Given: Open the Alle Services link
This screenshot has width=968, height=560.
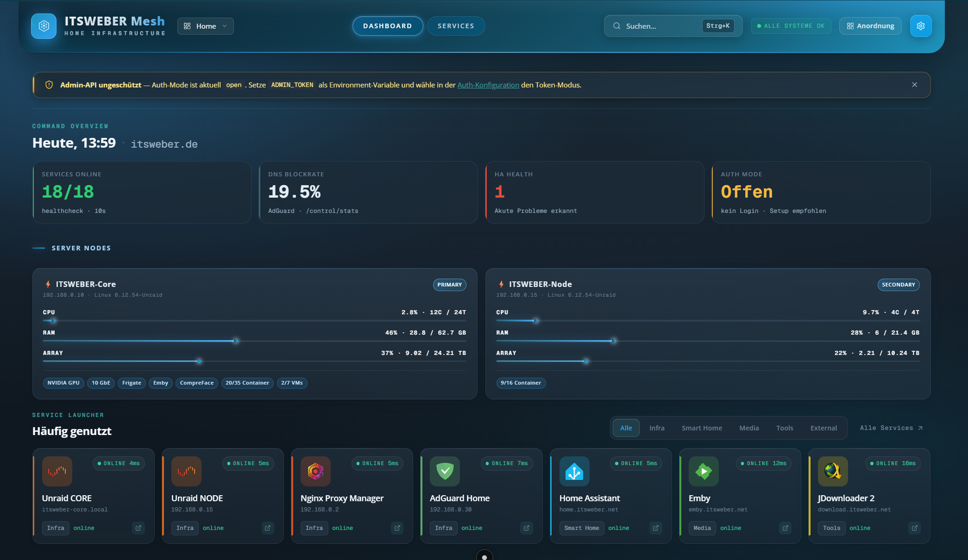Looking at the screenshot, I should (891, 428).
